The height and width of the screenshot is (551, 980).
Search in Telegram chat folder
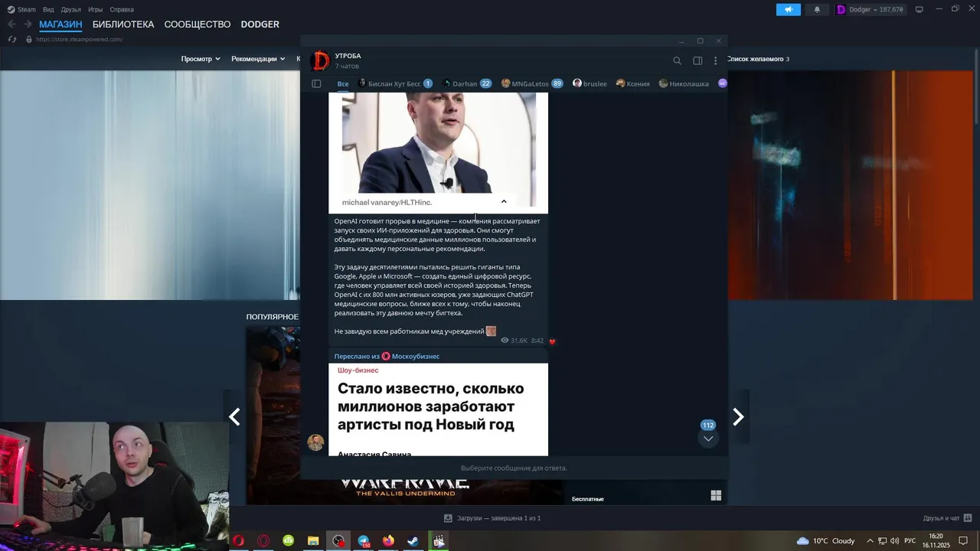[x=677, y=60]
